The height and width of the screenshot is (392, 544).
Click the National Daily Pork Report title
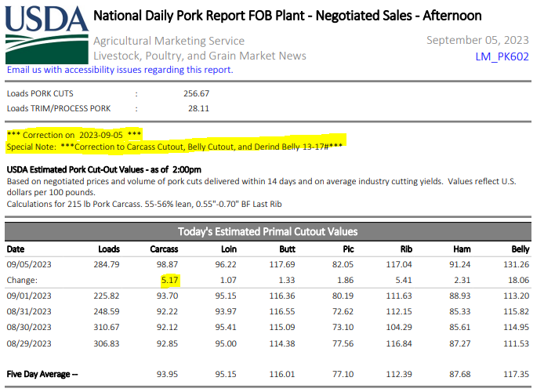[x=287, y=16]
